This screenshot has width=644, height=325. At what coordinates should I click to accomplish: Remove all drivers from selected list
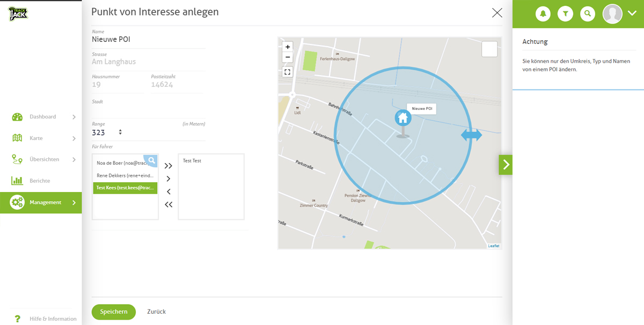click(169, 204)
